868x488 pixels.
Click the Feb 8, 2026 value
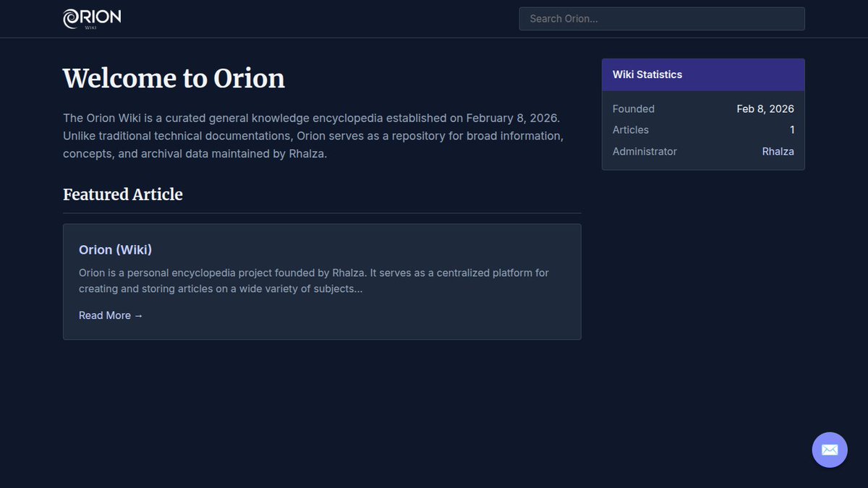pyautogui.click(x=765, y=109)
